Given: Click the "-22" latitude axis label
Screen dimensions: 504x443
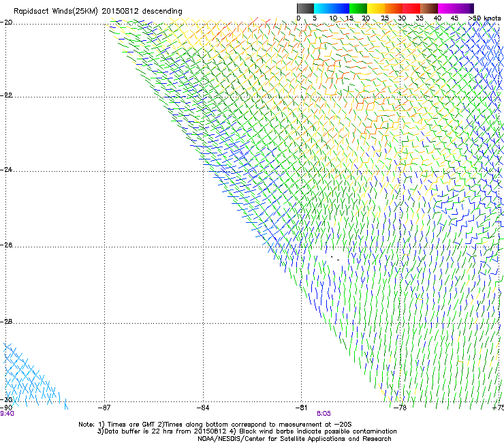Looking at the screenshot, I should 6,95.
